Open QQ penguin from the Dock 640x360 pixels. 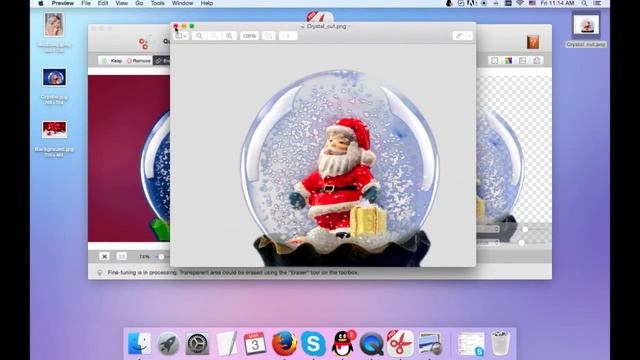[343, 343]
